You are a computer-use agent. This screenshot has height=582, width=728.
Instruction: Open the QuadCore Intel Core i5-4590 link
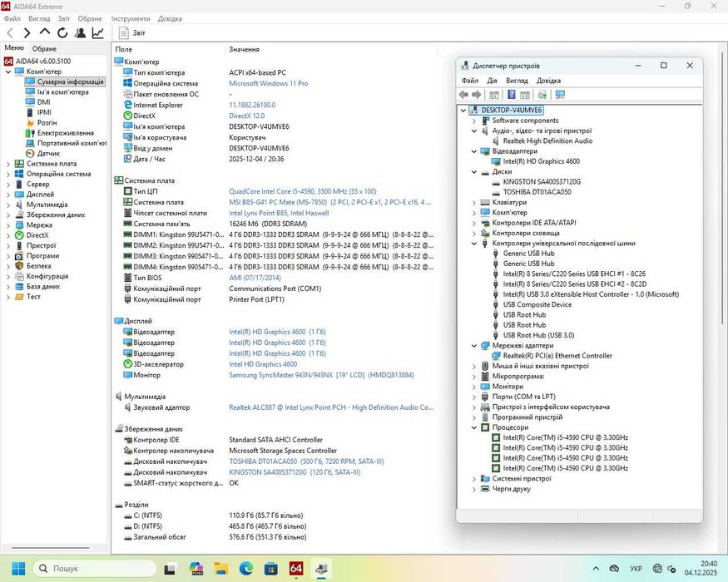coord(303,191)
